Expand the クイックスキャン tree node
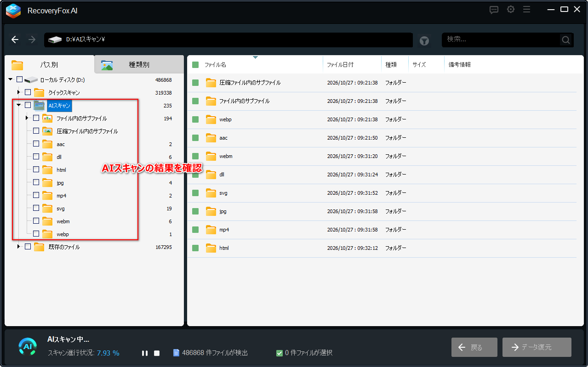588x367 pixels. point(19,93)
